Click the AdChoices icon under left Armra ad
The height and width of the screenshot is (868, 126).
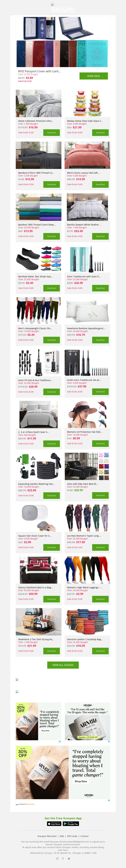pos(60,741)
